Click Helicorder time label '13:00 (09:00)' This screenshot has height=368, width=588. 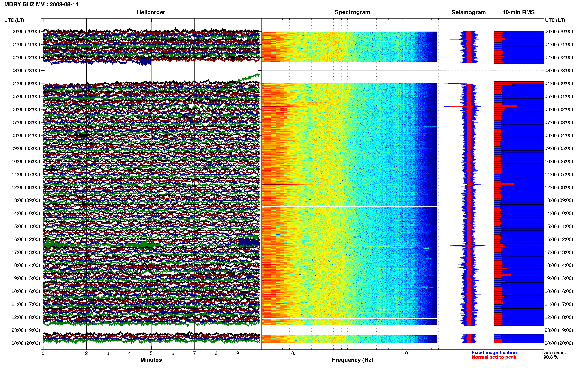click(x=26, y=200)
